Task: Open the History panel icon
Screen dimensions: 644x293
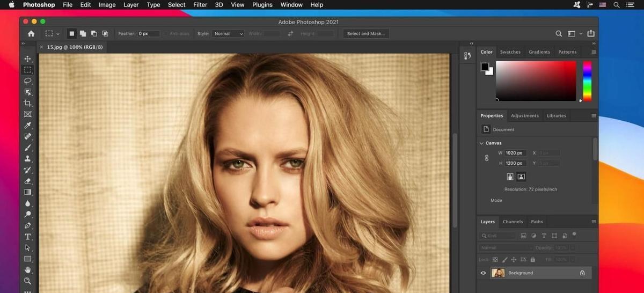Action: click(467, 56)
